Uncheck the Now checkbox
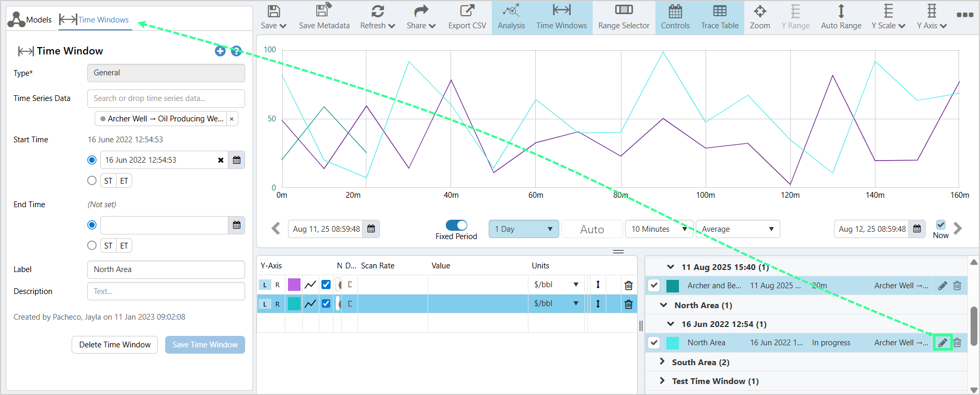 click(x=940, y=225)
